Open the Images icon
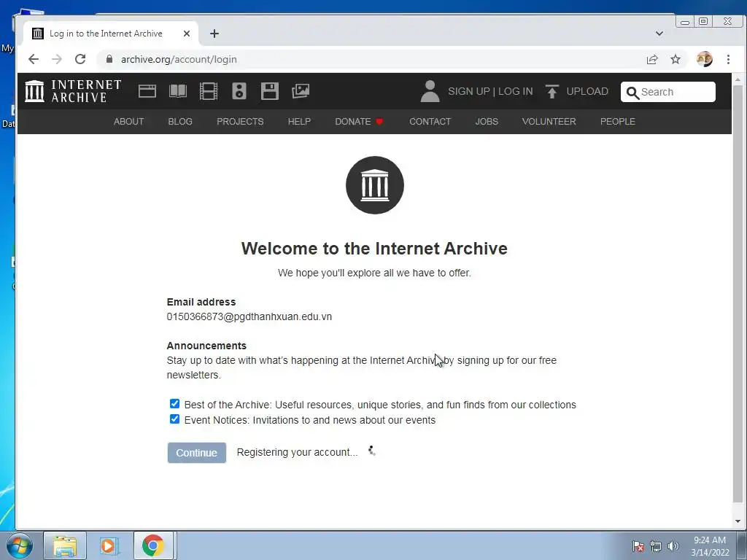This screenshot has height=560, width=747. 301,91
